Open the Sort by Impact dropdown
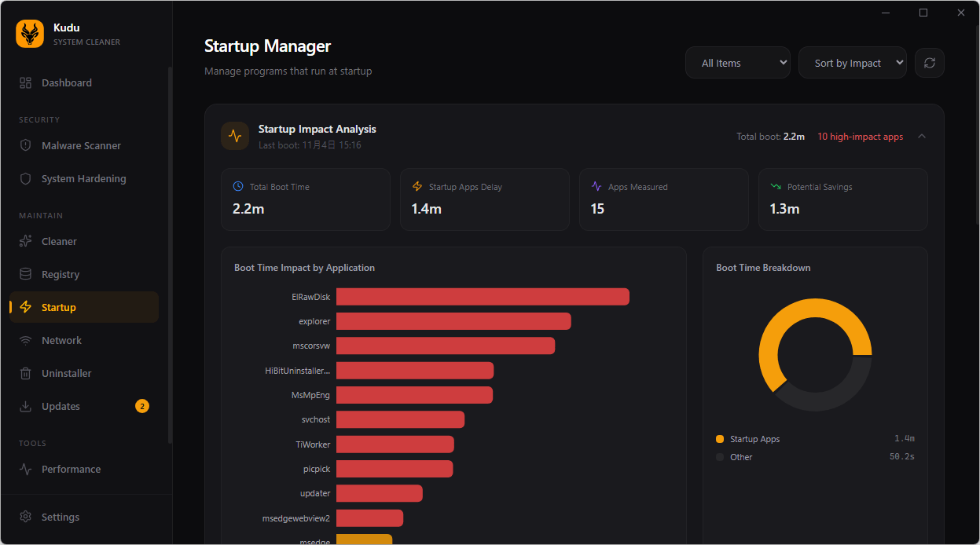 tap(852, 63)
